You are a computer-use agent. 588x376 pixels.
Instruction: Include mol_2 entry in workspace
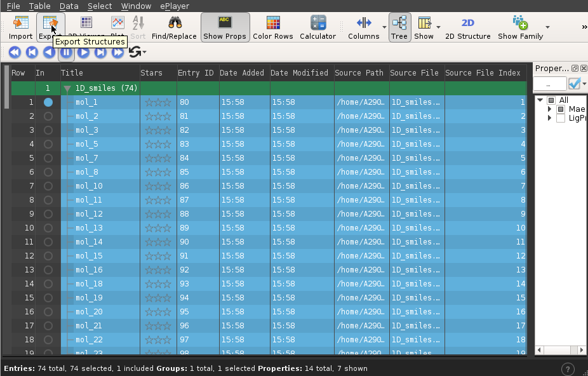(48, 116)
